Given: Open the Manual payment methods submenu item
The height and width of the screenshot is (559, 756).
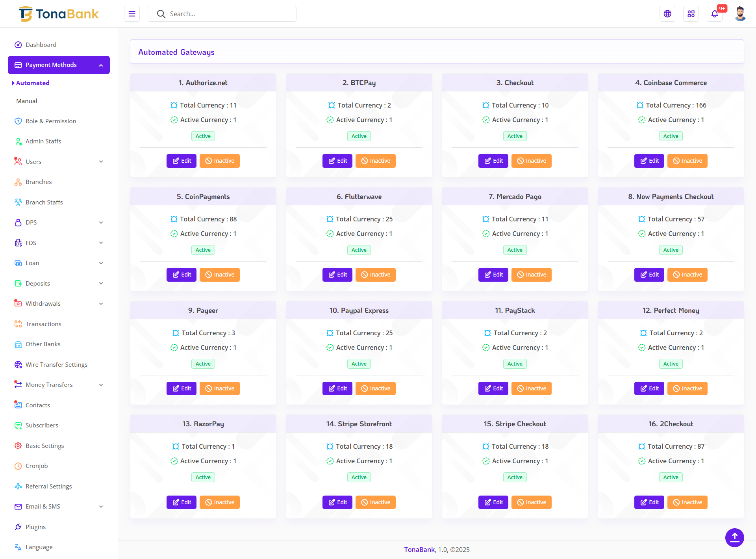Looking at the screenshot, I should [x=27, y=101].
